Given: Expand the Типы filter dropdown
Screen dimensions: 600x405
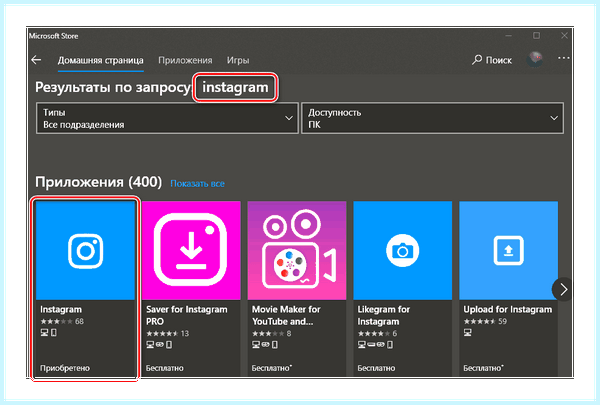Looking at the screenshot, I should click(x=167, y=118).
